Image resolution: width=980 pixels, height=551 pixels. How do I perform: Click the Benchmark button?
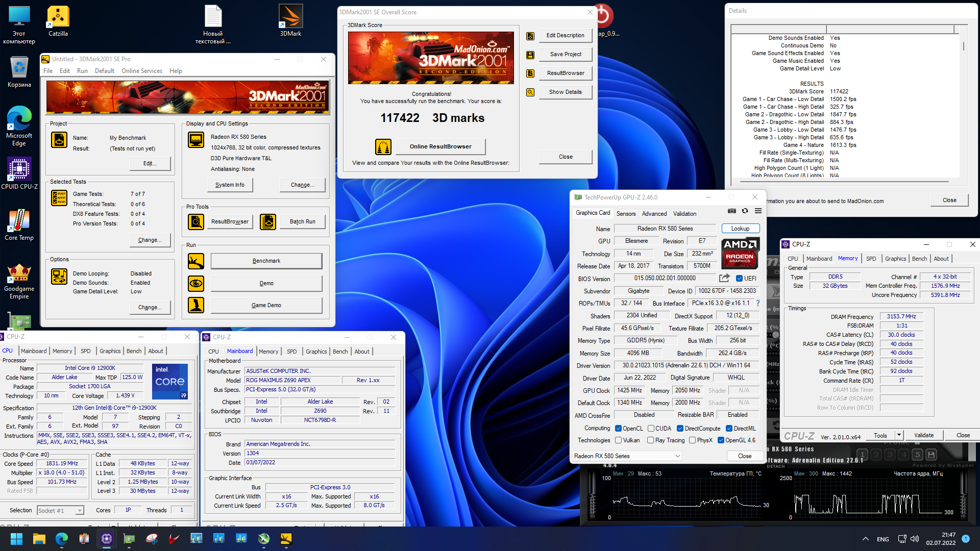pos(266,261)
